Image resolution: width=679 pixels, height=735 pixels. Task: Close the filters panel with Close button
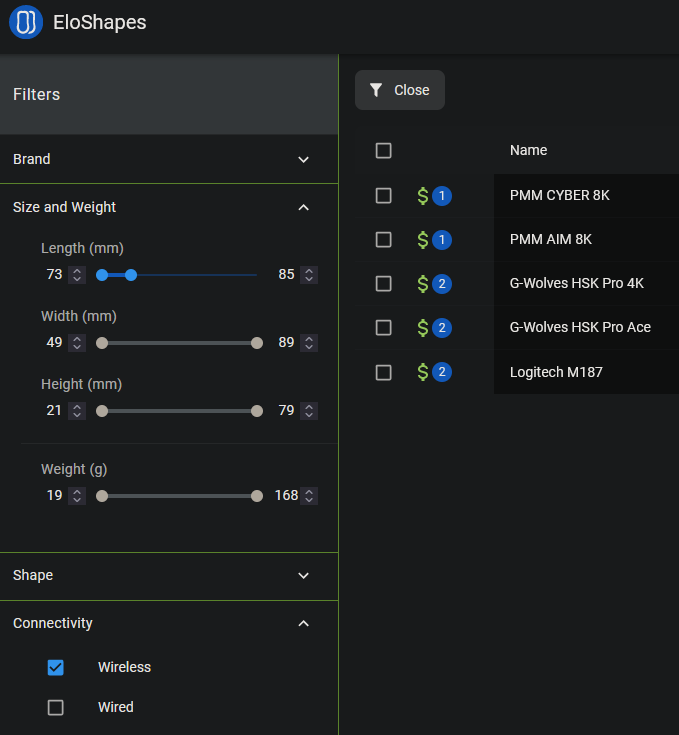click(x=400, y=90)
